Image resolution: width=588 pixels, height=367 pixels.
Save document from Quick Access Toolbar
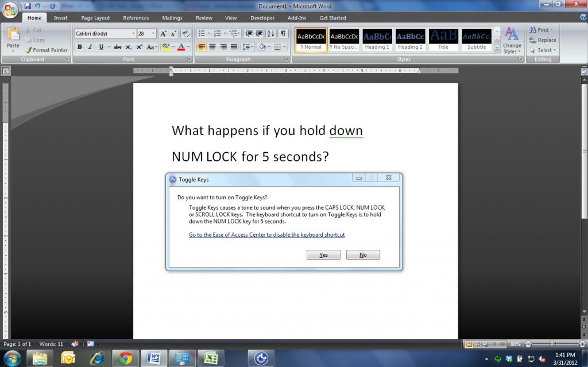(28, 6)
